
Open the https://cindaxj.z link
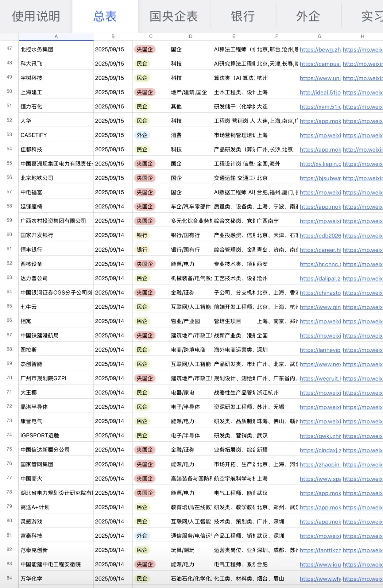click(320, 450)
